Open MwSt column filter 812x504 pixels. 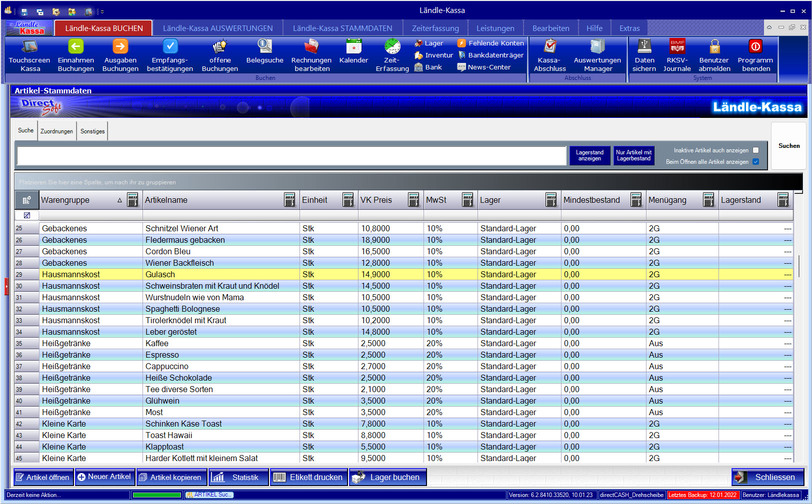[467, 200]
